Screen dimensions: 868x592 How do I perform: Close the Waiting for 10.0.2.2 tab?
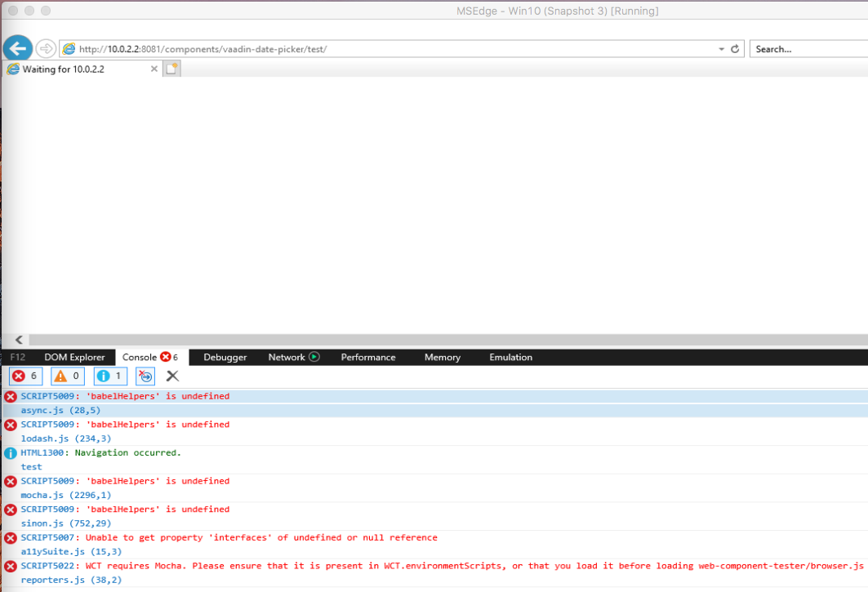[x=154, y=69]
